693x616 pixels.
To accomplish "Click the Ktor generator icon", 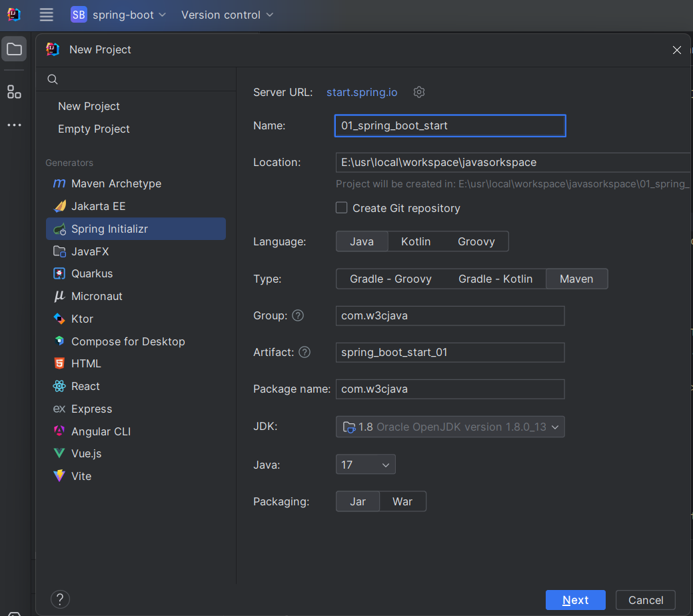I will [x=59, y=319].
